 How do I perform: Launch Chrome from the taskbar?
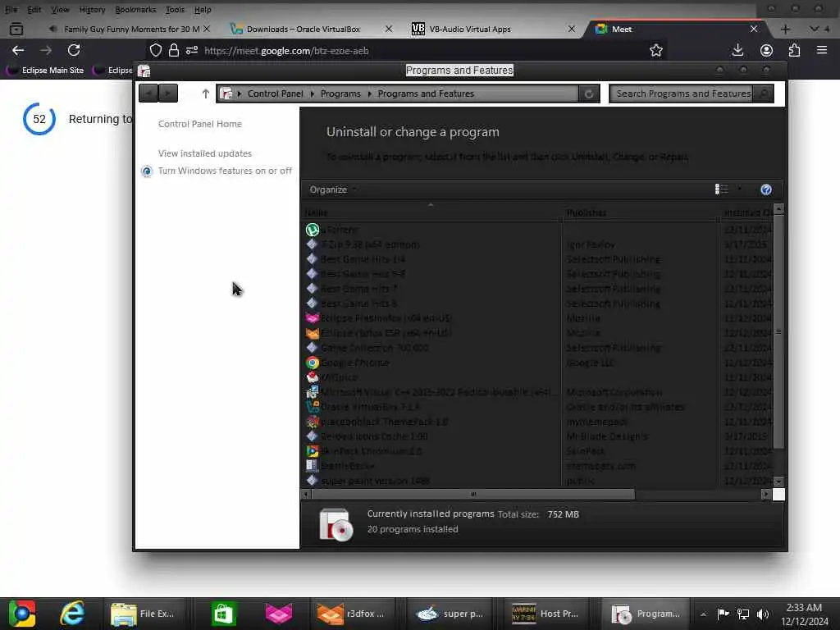click(x=22, y=614)
